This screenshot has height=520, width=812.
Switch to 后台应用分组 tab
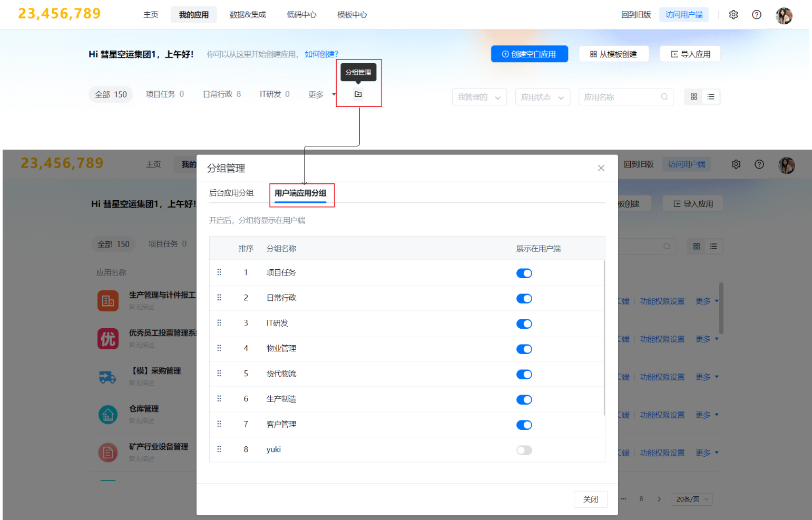click(x=231, y=193)
